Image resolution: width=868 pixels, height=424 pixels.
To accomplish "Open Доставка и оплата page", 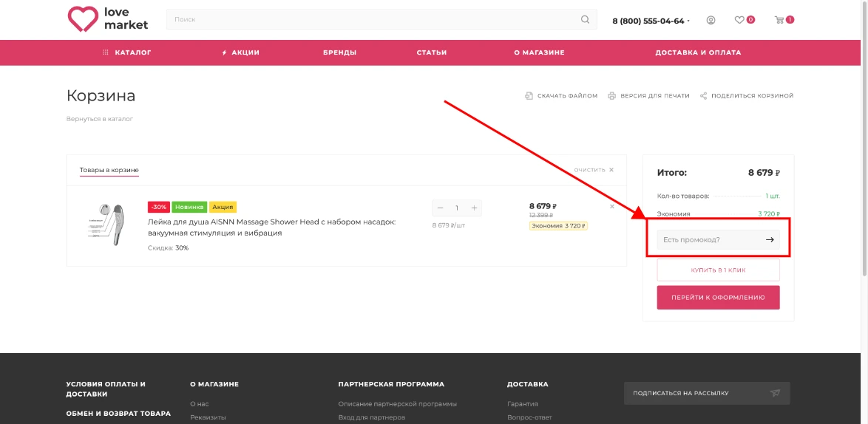I will (x=698, y=52).
